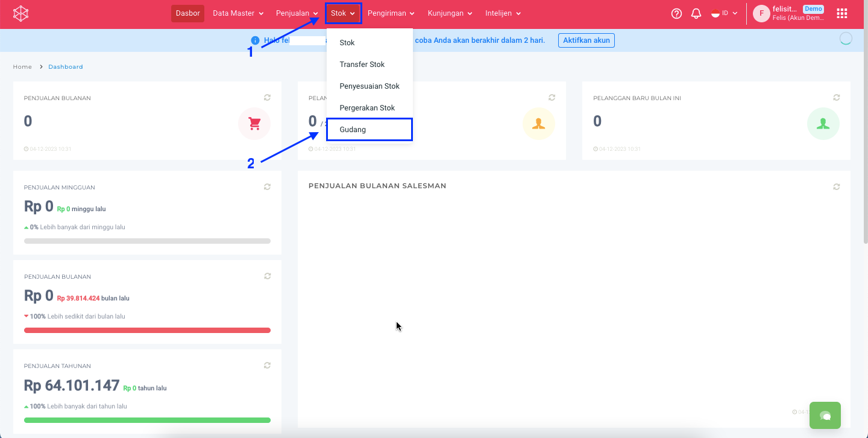Screen dimensions: 868x438
Task: Refresh the Penjualan Tahunan card
Action: pyautogui.click(x=267, y=366)
